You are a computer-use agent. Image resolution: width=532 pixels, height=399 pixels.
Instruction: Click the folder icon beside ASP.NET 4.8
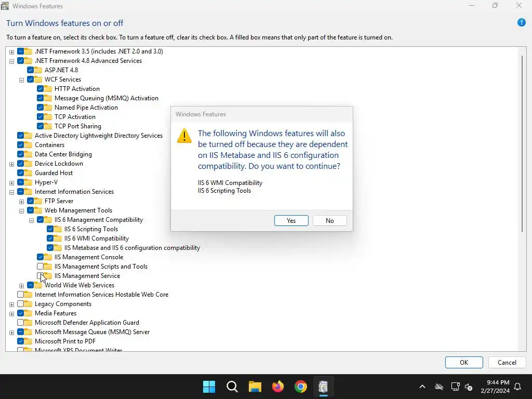[x=38, y=70]
